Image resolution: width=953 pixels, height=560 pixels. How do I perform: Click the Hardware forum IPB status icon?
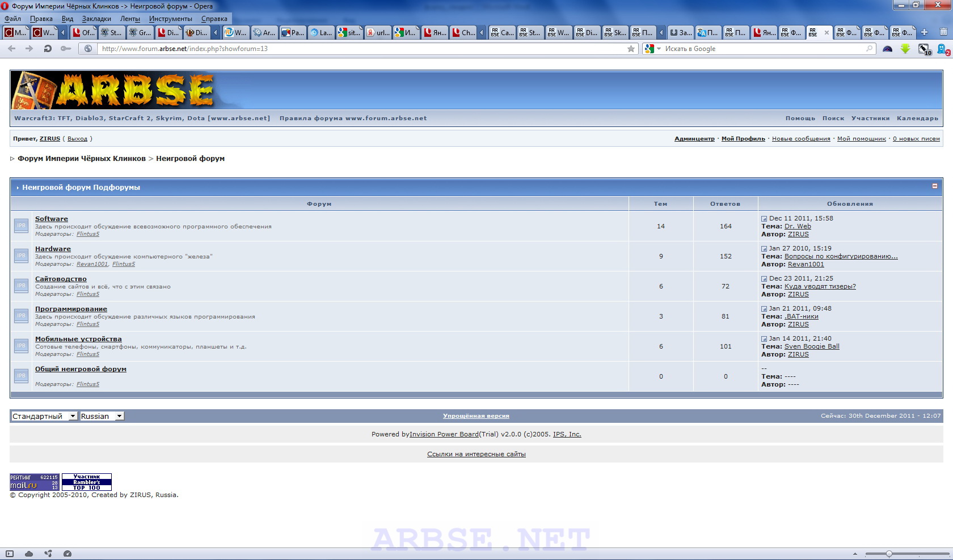pyautogui.click(x=21, y=256)
